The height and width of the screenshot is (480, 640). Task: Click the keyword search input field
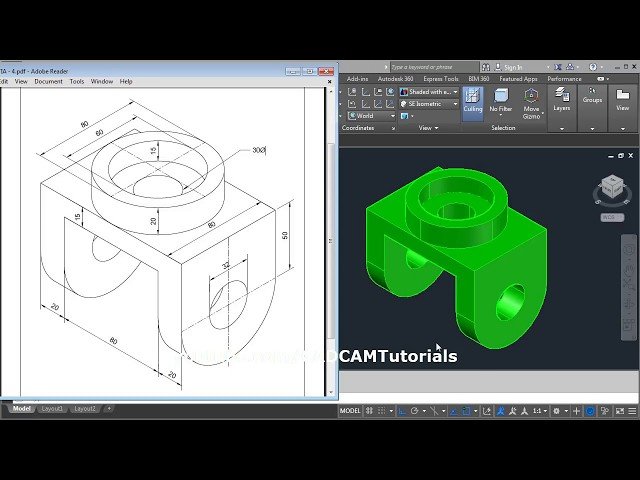tap(434, 67)
